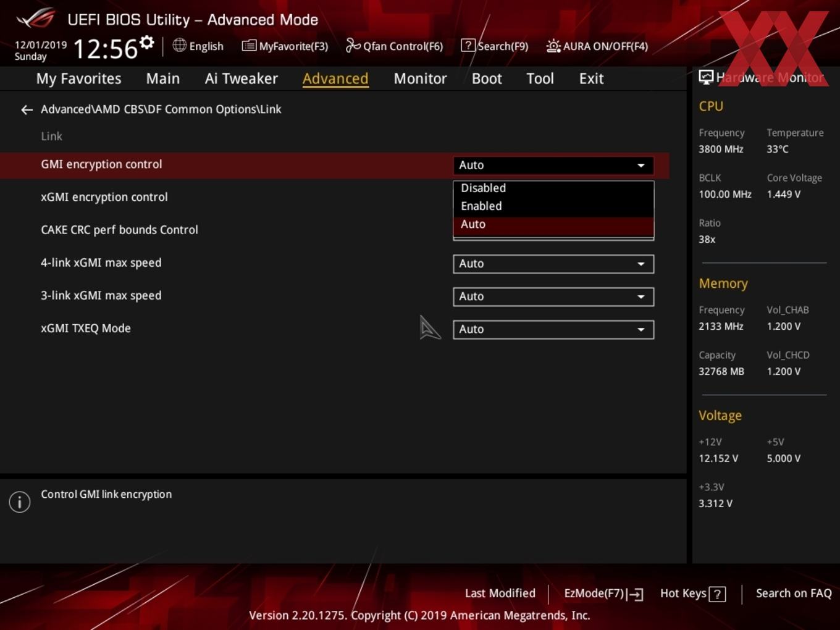840x630 pixels.
Task: Open Hot Keys help
Action: pos(692,594)
